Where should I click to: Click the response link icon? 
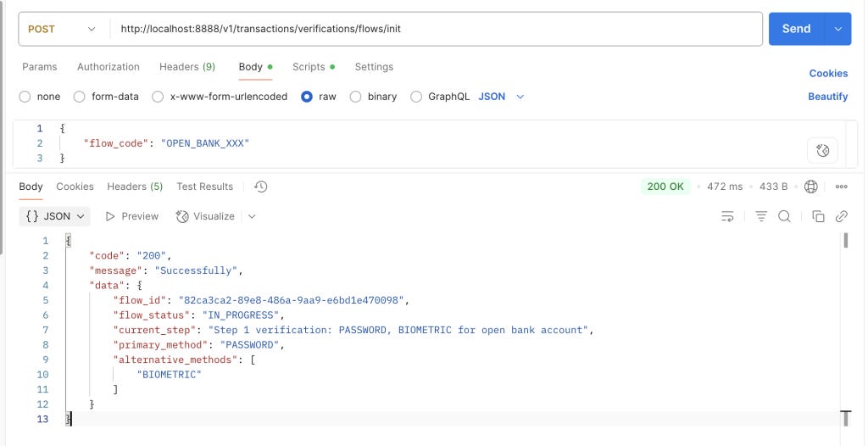click(x=842, y=216)
